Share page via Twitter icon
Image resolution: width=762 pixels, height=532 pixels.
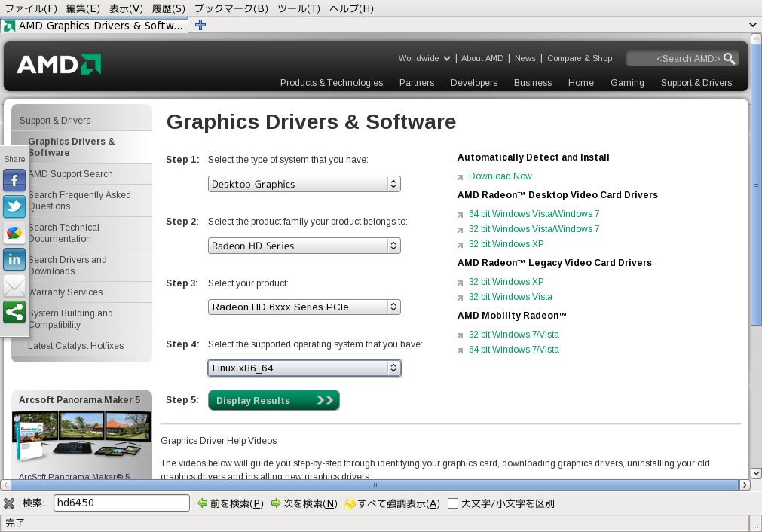pyautogui.click(x=14, y=206)
